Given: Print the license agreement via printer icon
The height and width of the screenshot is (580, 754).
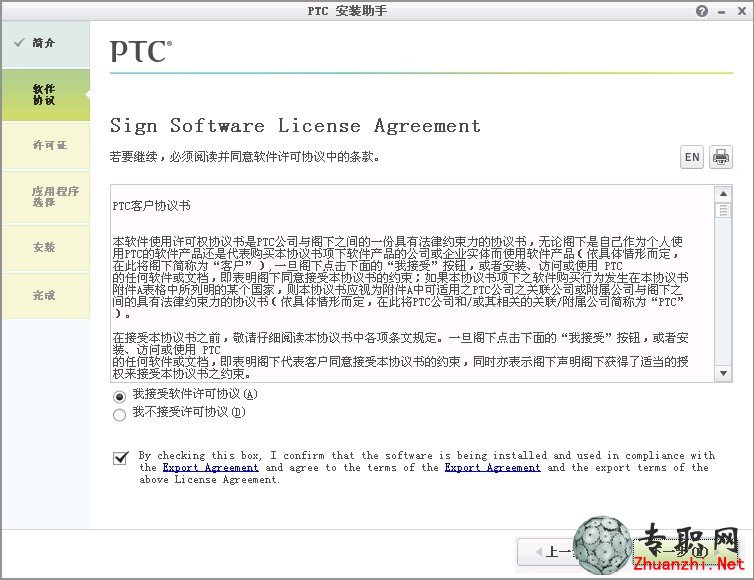Looking at the screenshot, I should click(x=720, y=157).
